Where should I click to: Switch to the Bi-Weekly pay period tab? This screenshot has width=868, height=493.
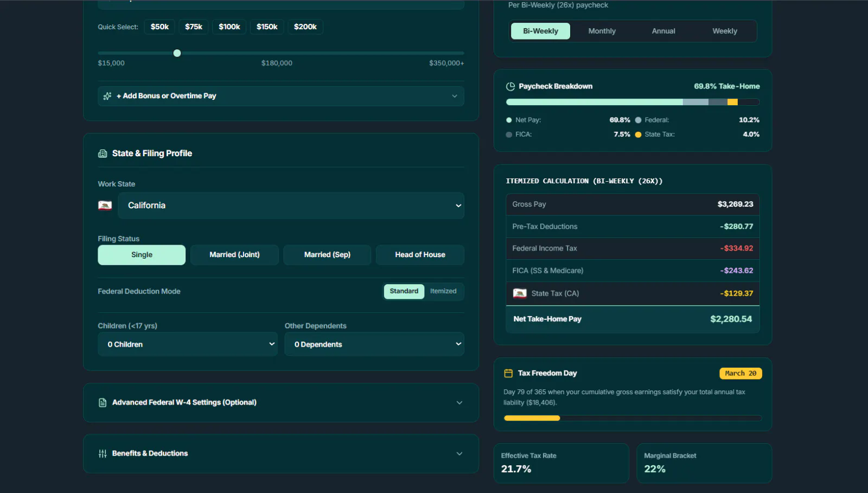click(x=540, y=31)
